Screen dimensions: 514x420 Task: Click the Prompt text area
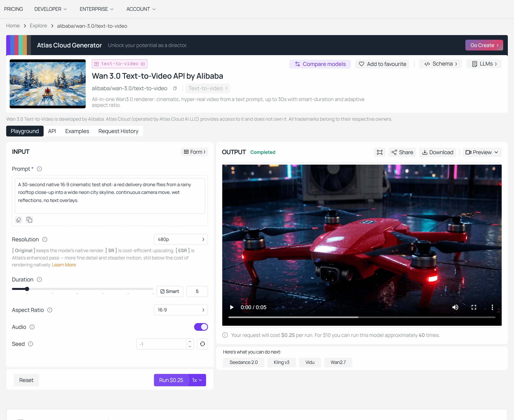coord(110,196)
